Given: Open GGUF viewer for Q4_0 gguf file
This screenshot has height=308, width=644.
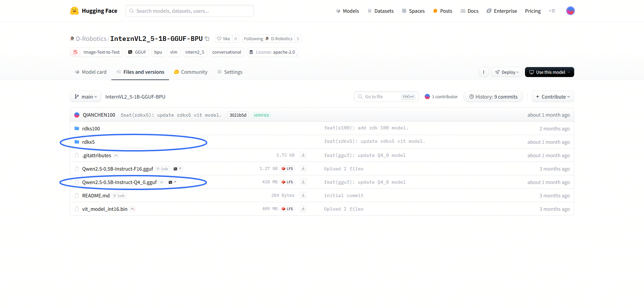Looking at the screenshot, I should point(172,182).
